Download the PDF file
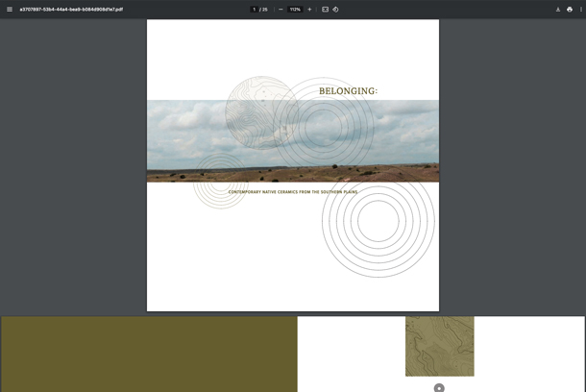 tap(558, 10)
